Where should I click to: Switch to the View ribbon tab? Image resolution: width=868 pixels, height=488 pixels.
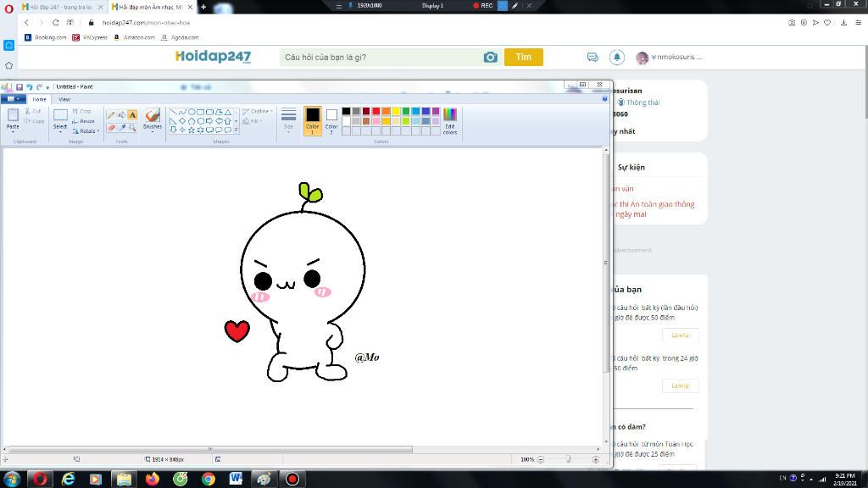pyautogui.click(x=64, y=100)
